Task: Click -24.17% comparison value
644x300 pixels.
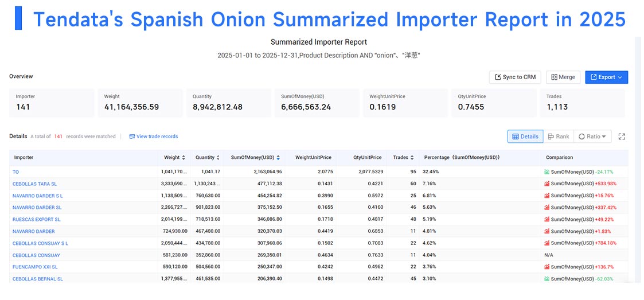Action: click(x=604, y=172)
